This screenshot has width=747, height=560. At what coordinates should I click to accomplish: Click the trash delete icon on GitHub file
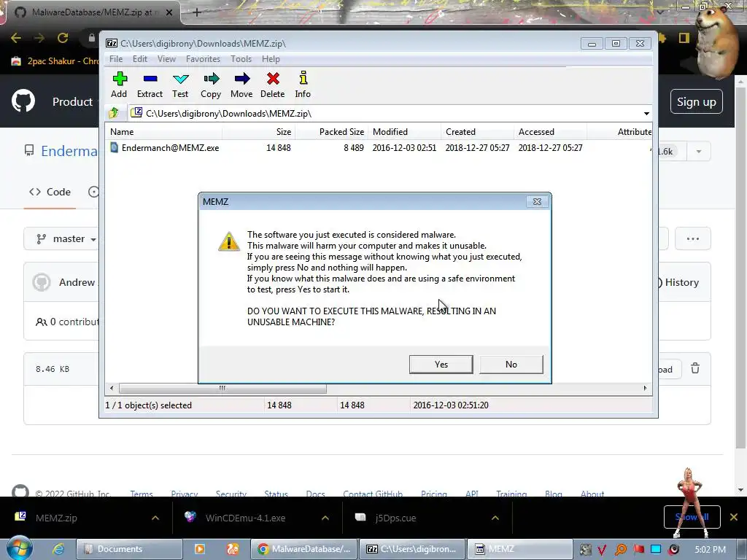(695, 368)
